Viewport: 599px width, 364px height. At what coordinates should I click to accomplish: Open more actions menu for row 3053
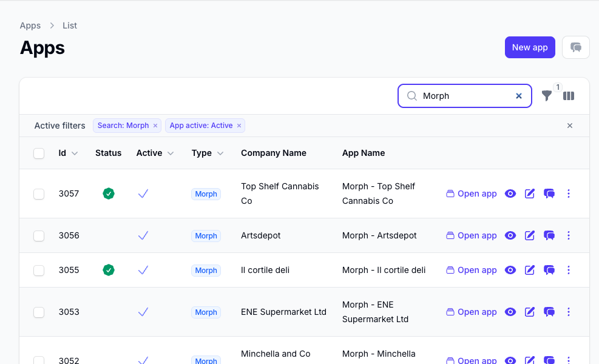coord(569,312)
